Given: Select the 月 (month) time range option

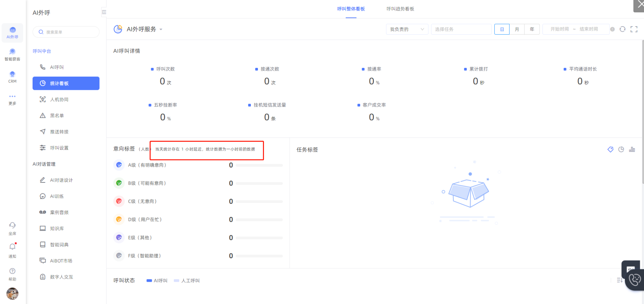Looking at the screenshot, I should coord(517,29).
